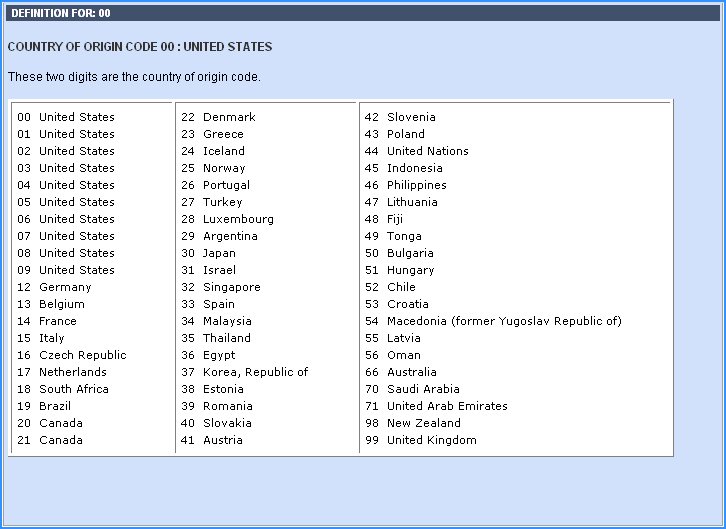
Task: Click the "37 Korea, Republic of" entry
Action: pos(244,372)
